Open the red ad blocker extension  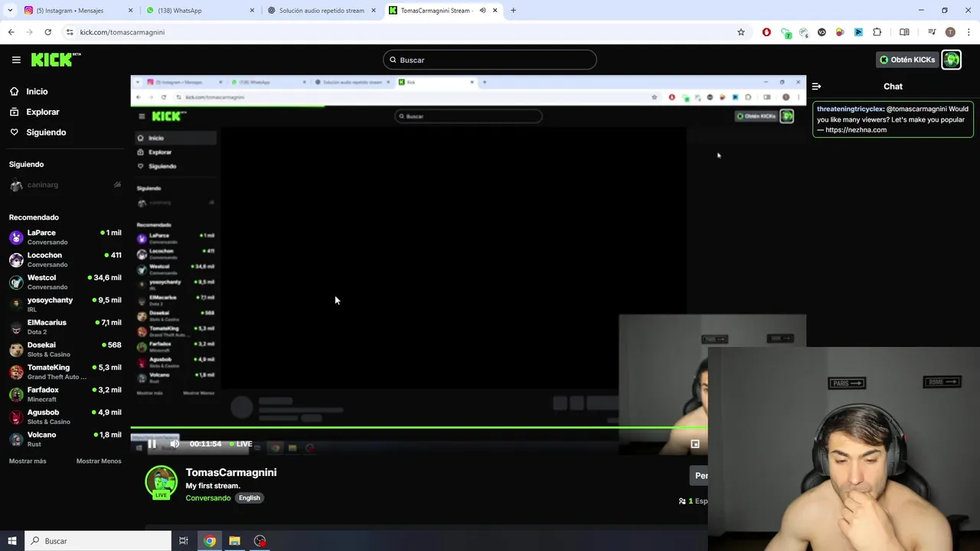766,32
